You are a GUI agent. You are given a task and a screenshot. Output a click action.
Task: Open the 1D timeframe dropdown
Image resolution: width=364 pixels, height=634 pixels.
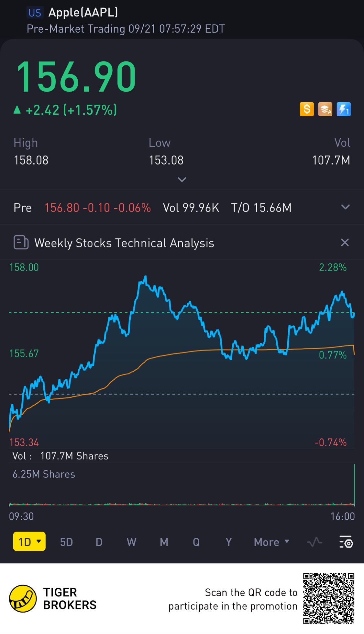point(29,542)
